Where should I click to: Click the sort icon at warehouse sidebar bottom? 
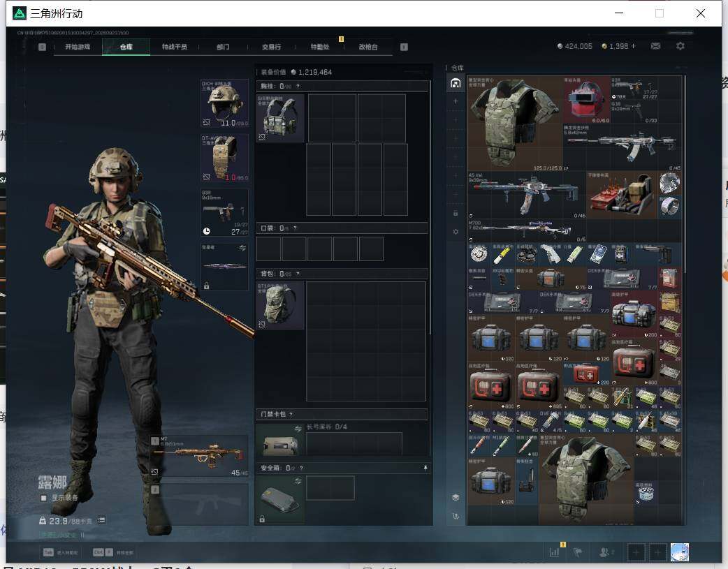tap(456, 516)
